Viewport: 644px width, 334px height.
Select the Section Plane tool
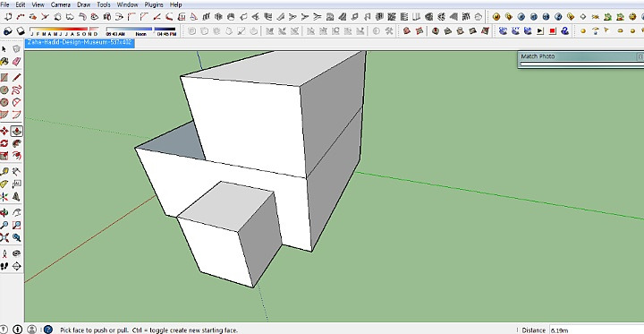(x=16, y=266)
